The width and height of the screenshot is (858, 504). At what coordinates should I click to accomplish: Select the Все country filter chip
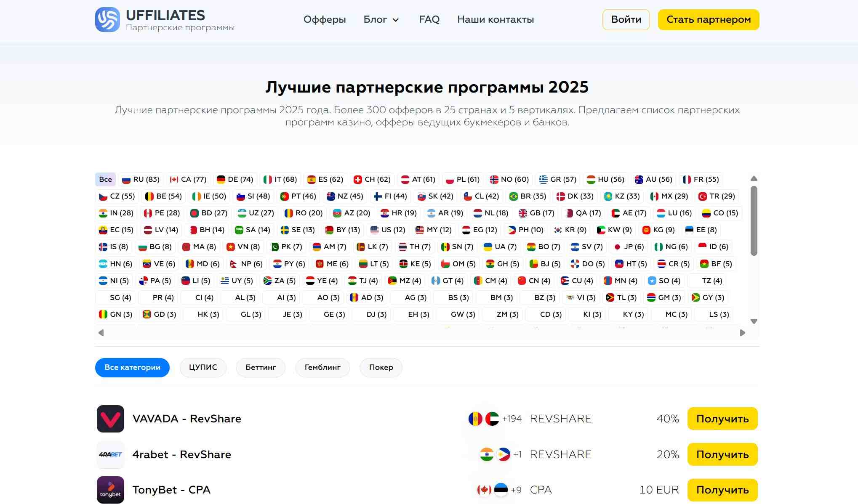pyautogui.click(x=105, y=179)
